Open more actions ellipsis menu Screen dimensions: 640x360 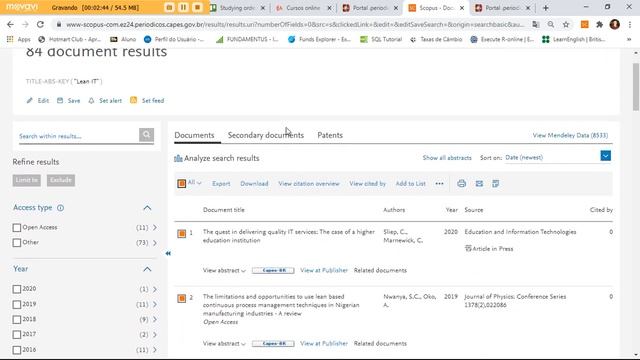pos(439,184)
